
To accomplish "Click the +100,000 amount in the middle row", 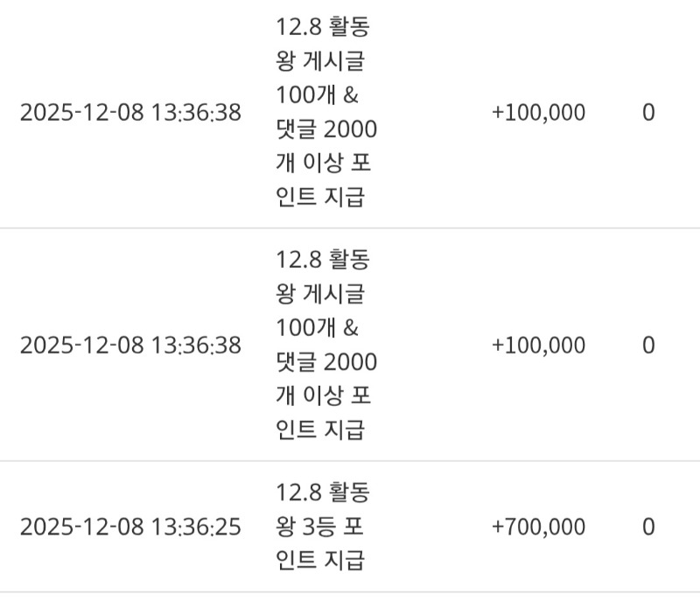I will pyautogui.click(x=538, y=346).
